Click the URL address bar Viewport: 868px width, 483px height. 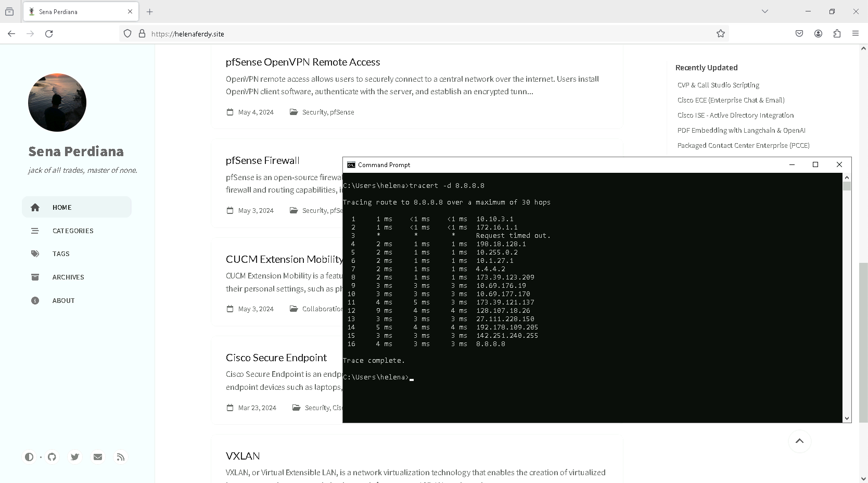pyautogui.click(x=416, y=34)
